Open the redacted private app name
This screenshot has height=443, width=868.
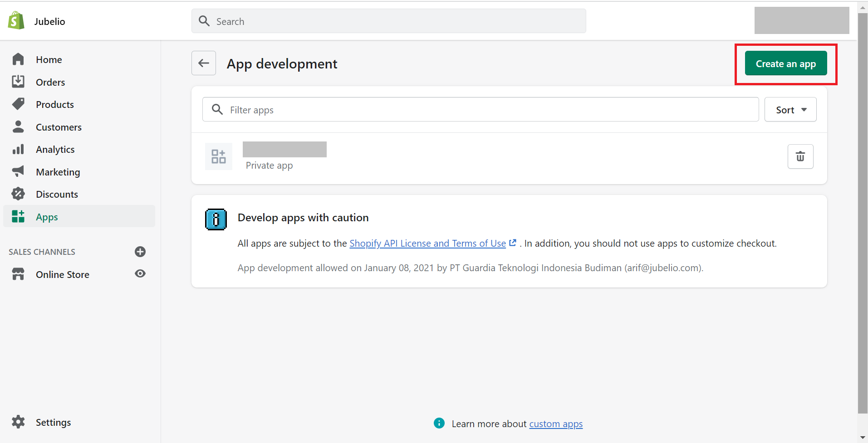point(284,149)
